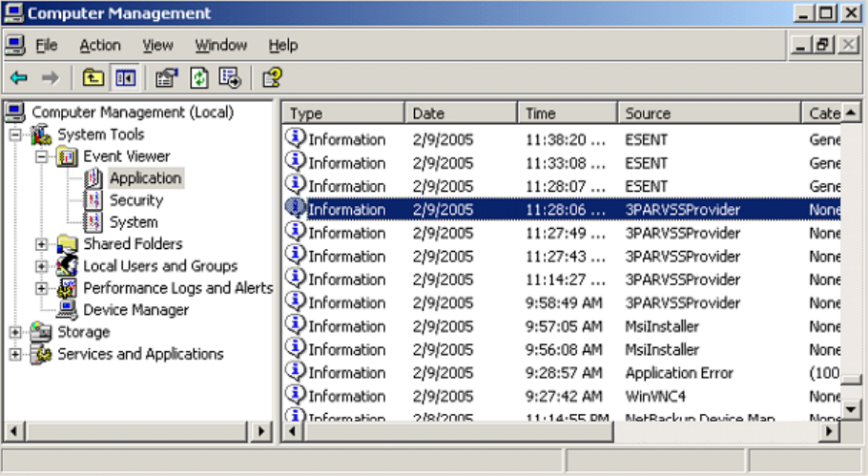This screenshot has height=476, width=868.
Task: Click the event list's vertical scroll down arrow
Action: 852,410
